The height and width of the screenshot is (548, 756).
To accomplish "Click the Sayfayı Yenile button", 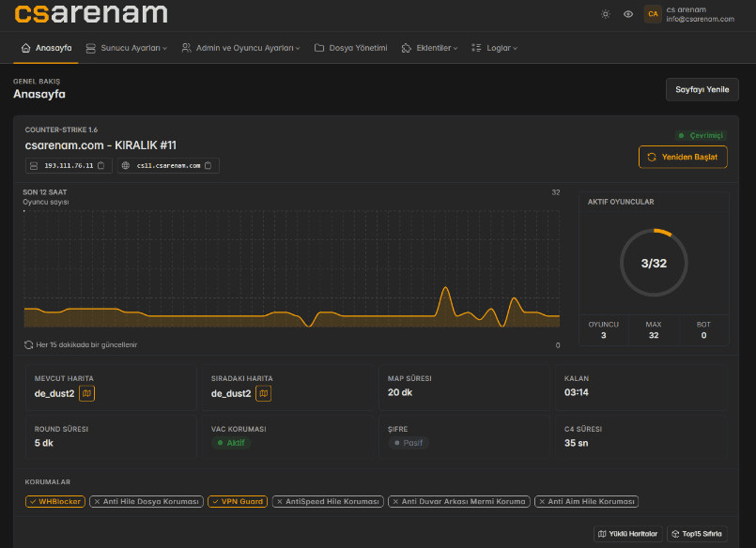I will (702, 89).
